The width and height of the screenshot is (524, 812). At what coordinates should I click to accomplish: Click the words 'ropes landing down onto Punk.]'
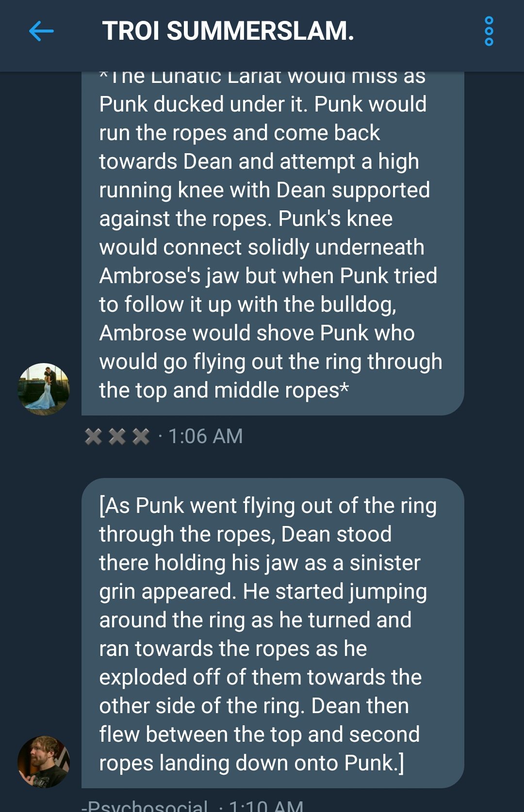coord(251,763)
